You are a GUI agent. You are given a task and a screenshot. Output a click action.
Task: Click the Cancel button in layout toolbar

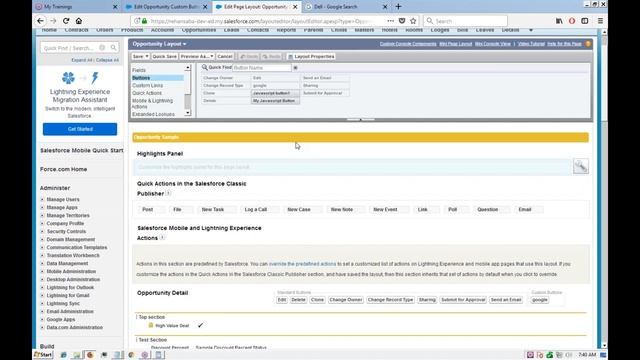(224, 56)
